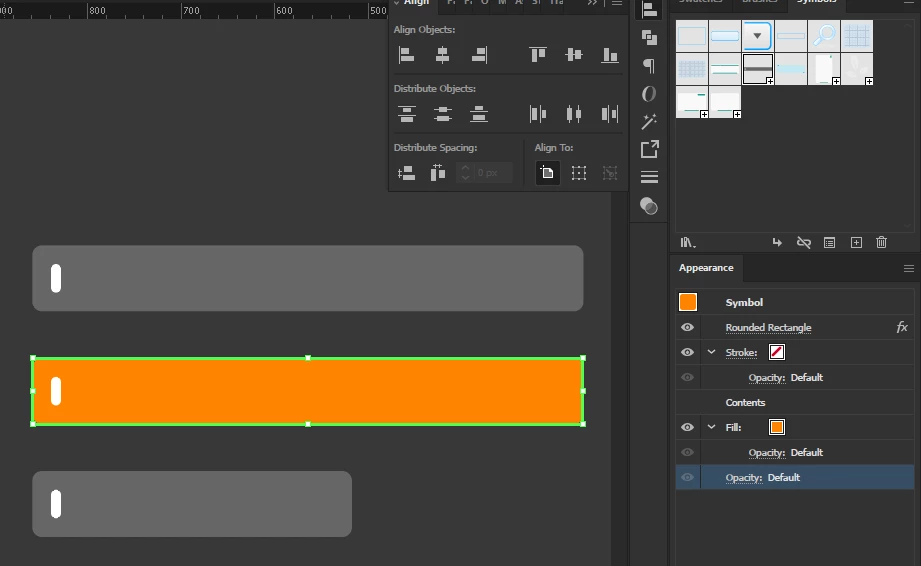Select Align to Key Object option
This screenshot has height=566, width=921.
[610, 173]
